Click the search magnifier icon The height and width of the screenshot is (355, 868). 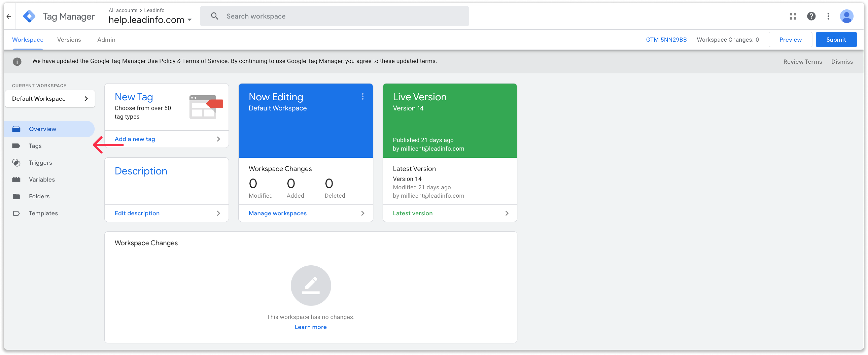pyautogui.click(x=215, y=16)
